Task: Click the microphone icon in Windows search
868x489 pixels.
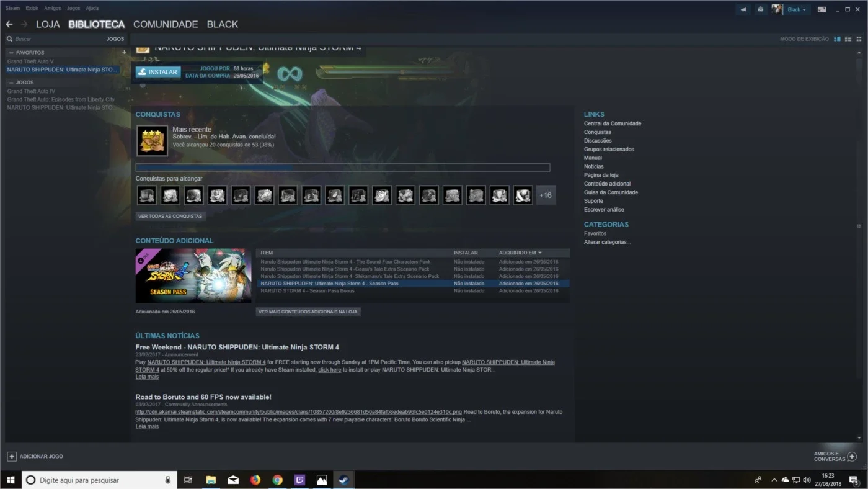Action: point(167,480)
